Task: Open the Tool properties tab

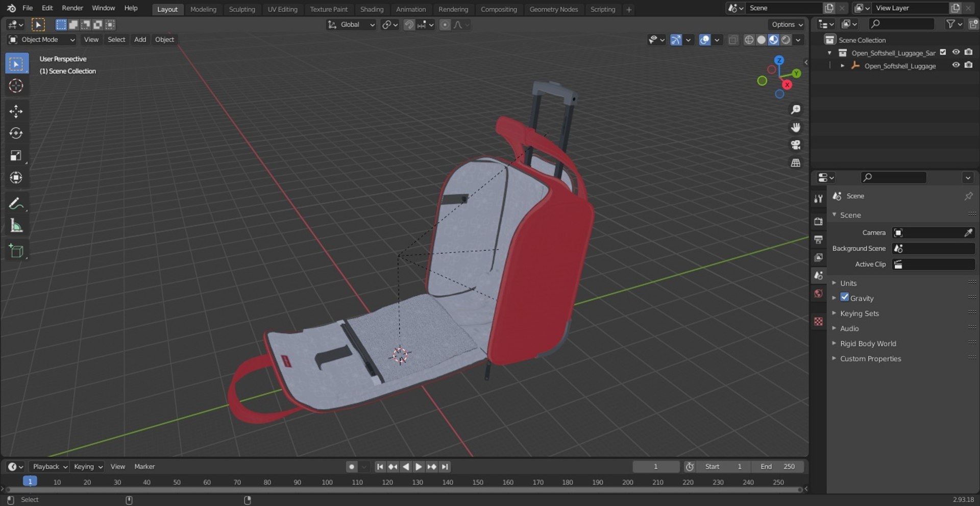Action: (819, 199)
